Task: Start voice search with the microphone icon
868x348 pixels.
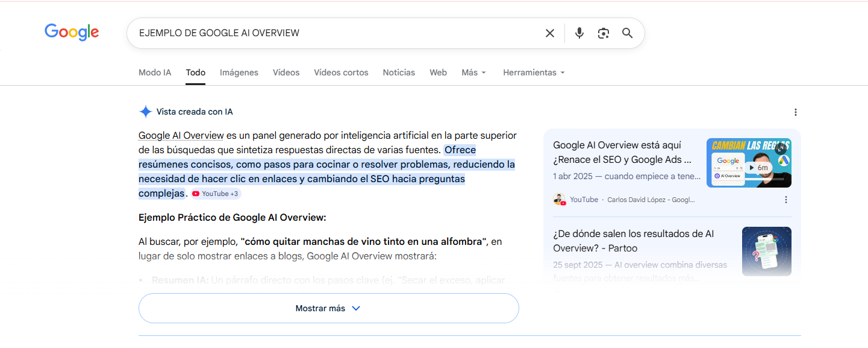Action: point(579,33)
